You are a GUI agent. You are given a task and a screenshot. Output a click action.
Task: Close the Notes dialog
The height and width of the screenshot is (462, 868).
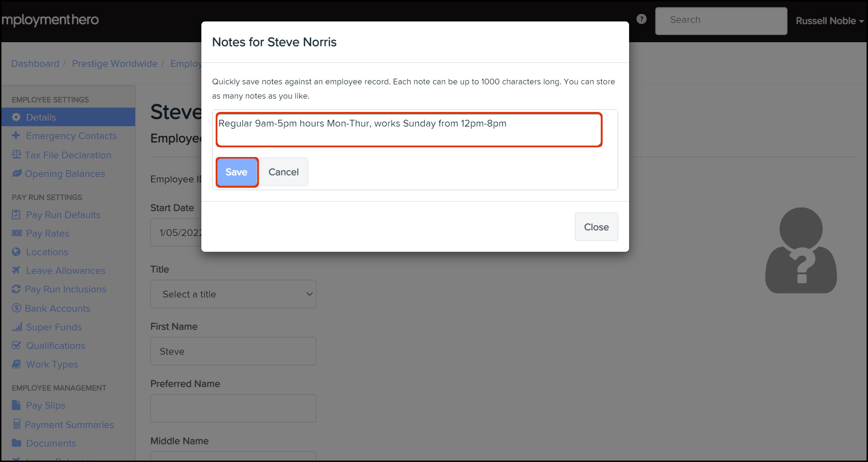(x=596, y=227)
